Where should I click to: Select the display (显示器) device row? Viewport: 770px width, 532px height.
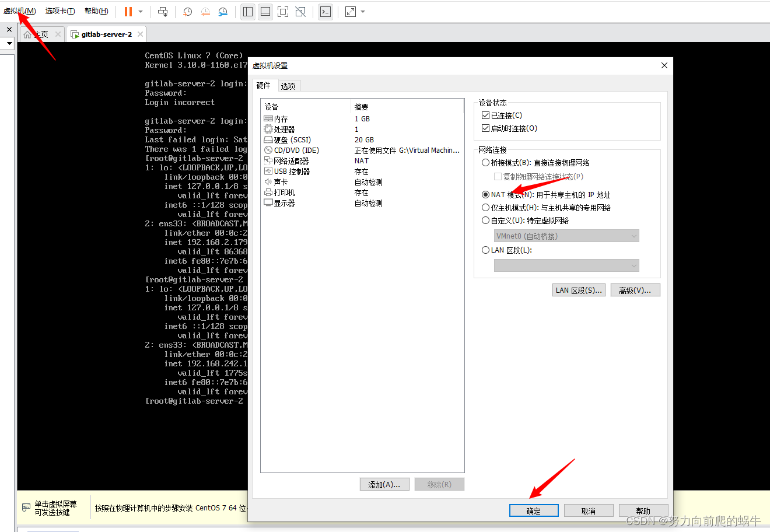coord(362,203)
